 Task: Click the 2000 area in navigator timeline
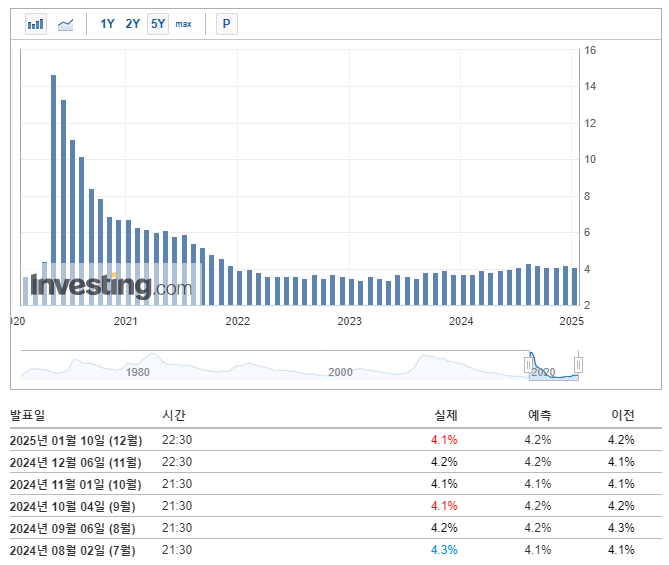coord(340,372)
